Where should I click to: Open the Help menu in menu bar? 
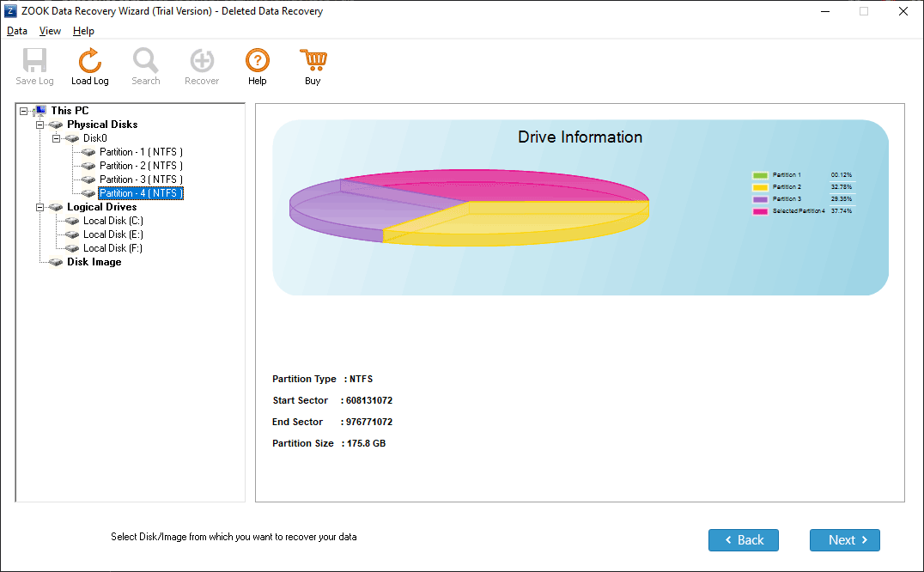[x=83, y=31]
